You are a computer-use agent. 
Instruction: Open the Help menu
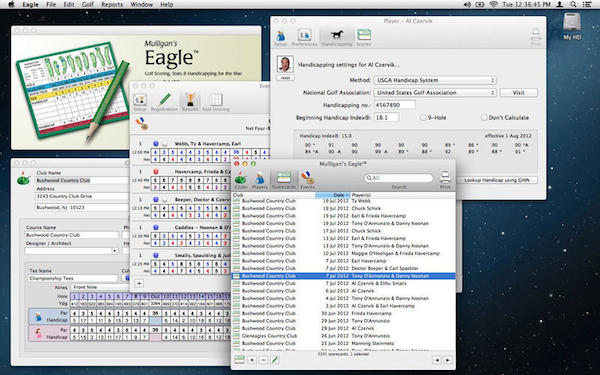point(166,4)
